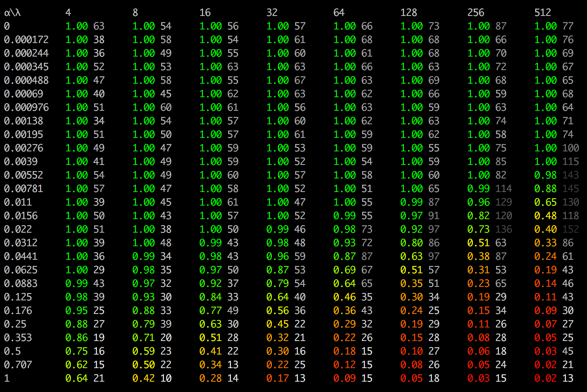Viewport: 587px width, 392px height.
Task: Click row label 0.00781
Action: [24, 189]
